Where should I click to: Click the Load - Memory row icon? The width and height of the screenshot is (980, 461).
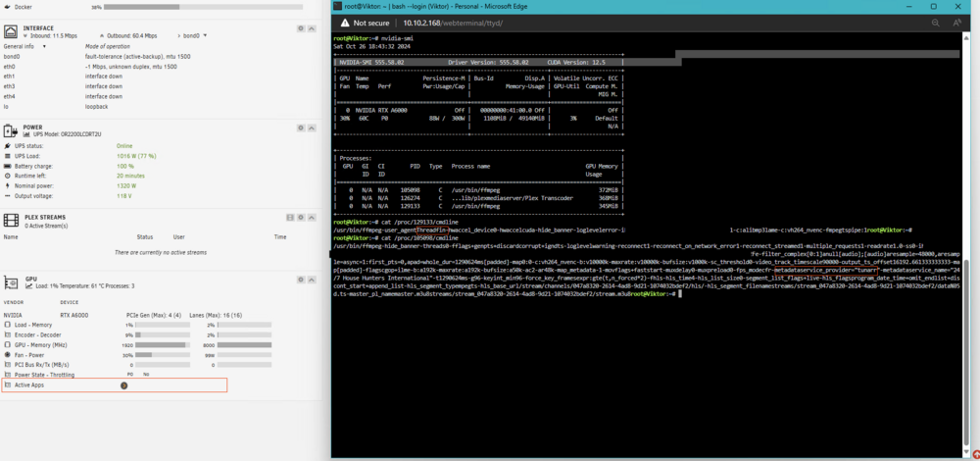[8, 326]
